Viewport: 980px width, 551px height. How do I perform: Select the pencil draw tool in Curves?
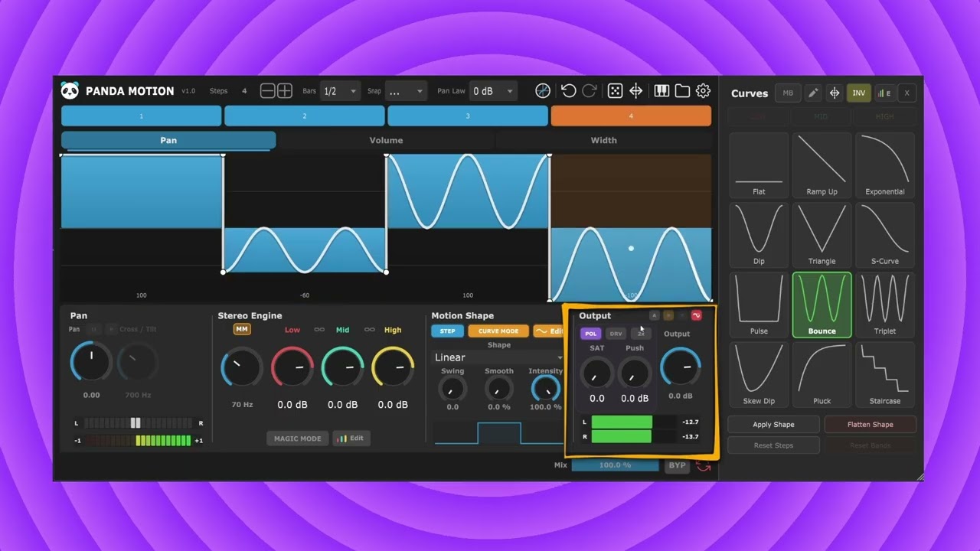click(x=813, y=93)
